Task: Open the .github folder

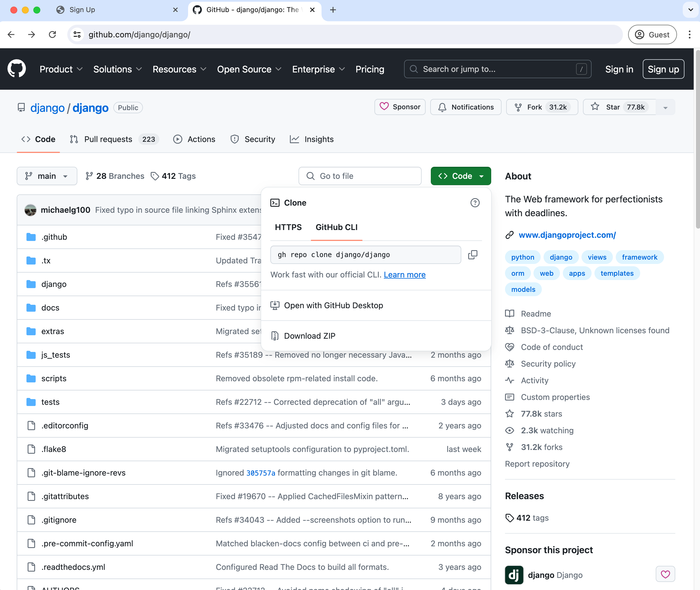Action: tap(54, 237)
